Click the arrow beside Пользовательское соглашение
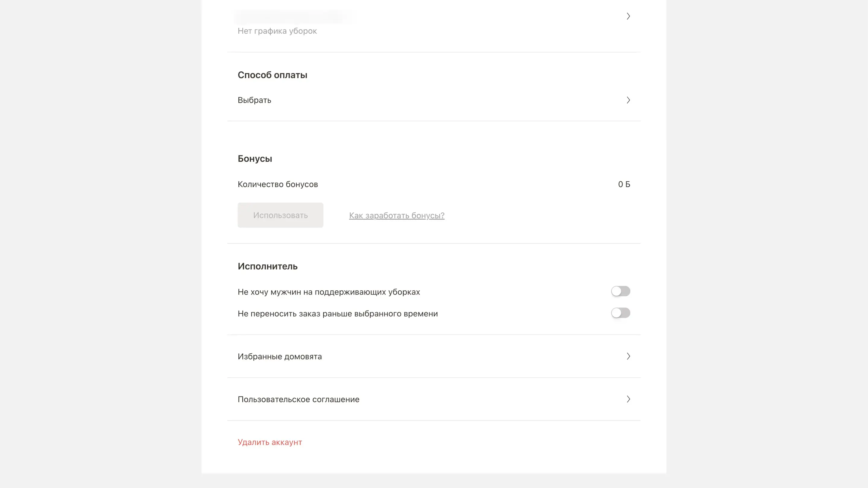 [628, 399]
